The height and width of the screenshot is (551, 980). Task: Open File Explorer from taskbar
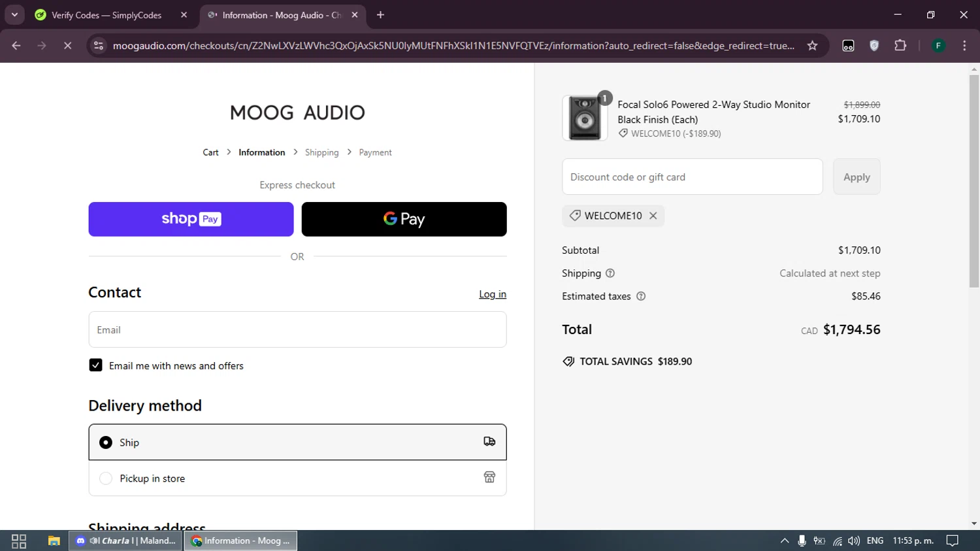click(x=54, y=541)
